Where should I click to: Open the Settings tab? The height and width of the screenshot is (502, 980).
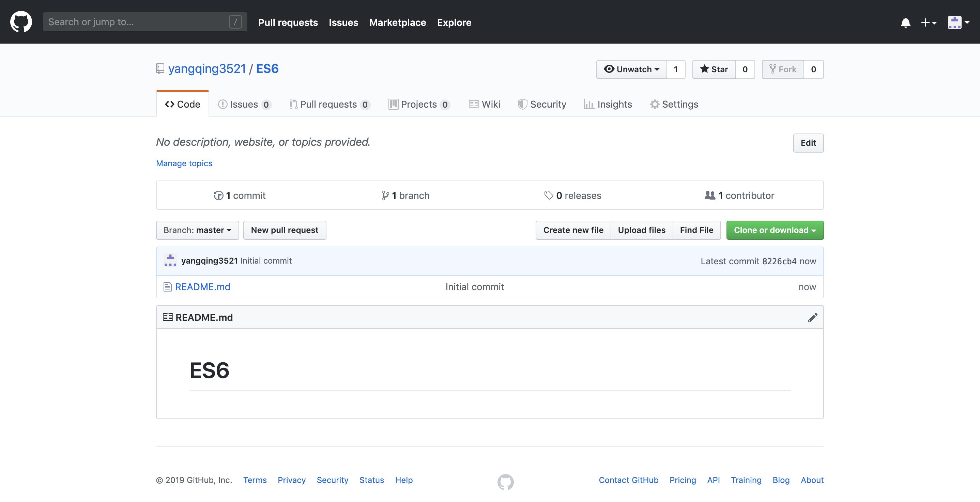674,104
